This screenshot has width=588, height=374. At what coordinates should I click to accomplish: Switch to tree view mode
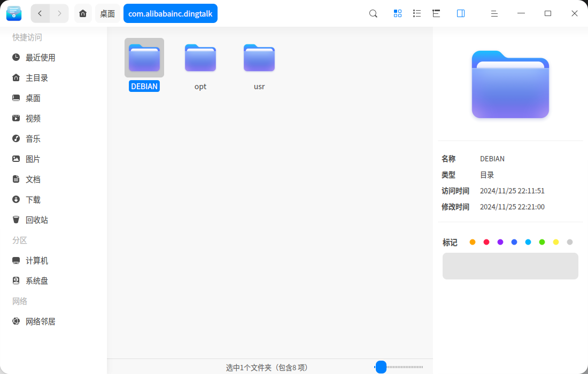(x=436, y=13)
